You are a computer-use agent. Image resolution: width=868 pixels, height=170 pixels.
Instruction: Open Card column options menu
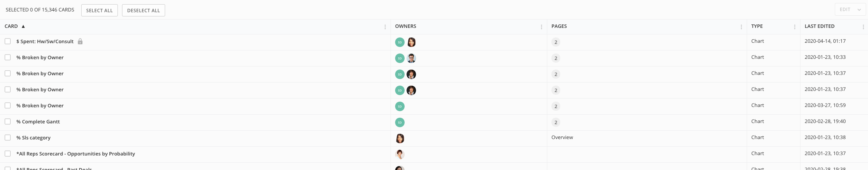[385, 27]
